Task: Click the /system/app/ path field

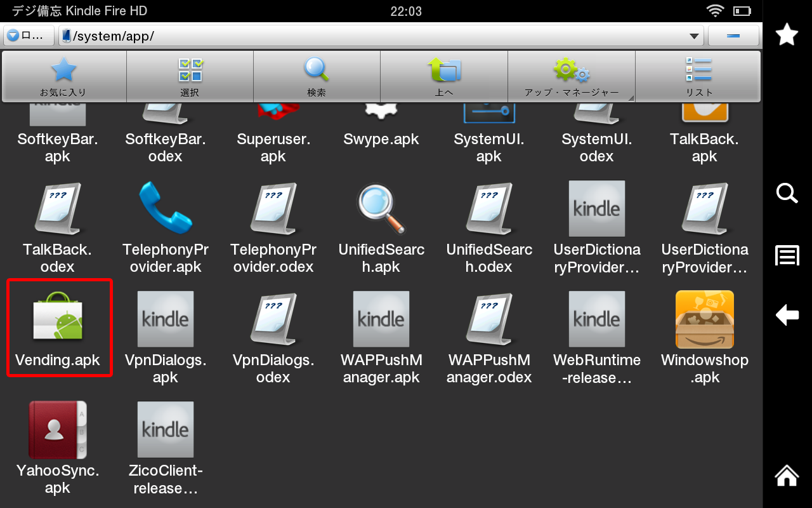Action: pos(381,36)
